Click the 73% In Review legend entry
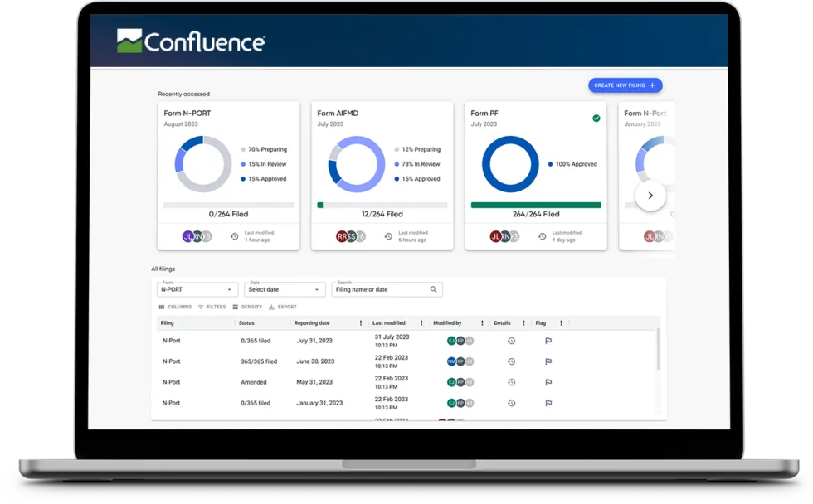Image resolution: width=813 pixels, height=504 pixels. 417,164
